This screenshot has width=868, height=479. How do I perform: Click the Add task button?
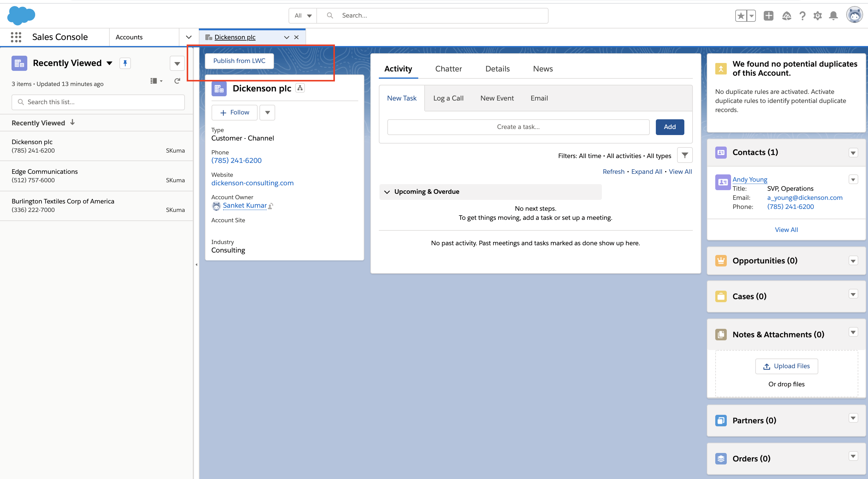coord(669,127)
